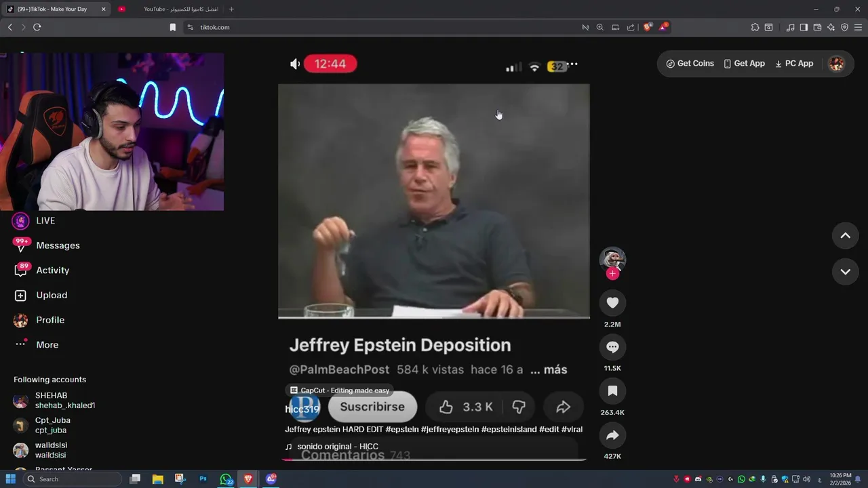
Task: Go to the previous video with the up chevron
Action: pos(845,236)
